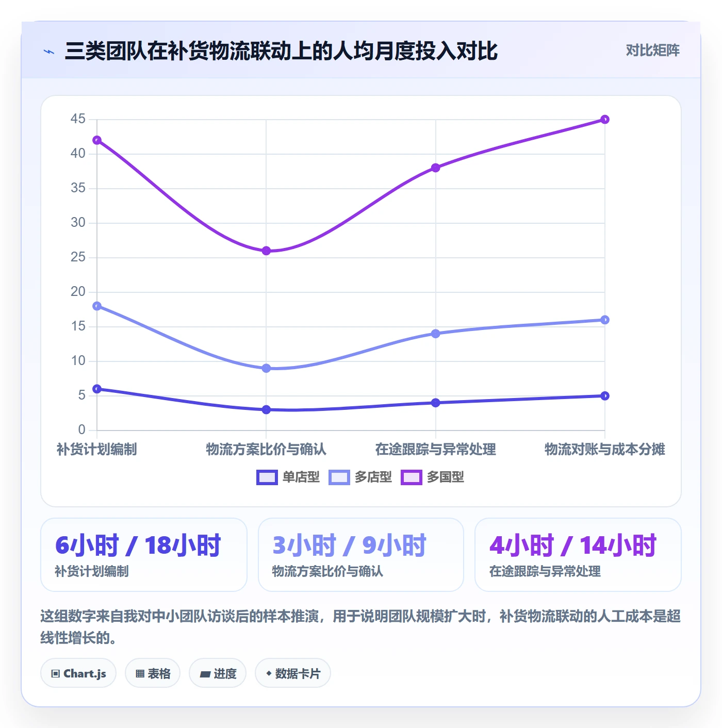This screenshot has height=728, width=722.
Task: Click the 多店型 data point at 在途跟踪与异常处理
Action: tap(436, 334)
